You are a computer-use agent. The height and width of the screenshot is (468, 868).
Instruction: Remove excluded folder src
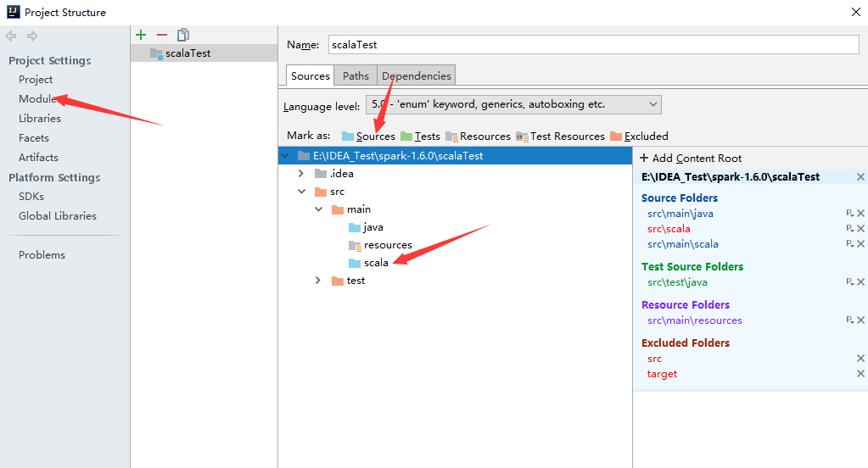[861, 359]
